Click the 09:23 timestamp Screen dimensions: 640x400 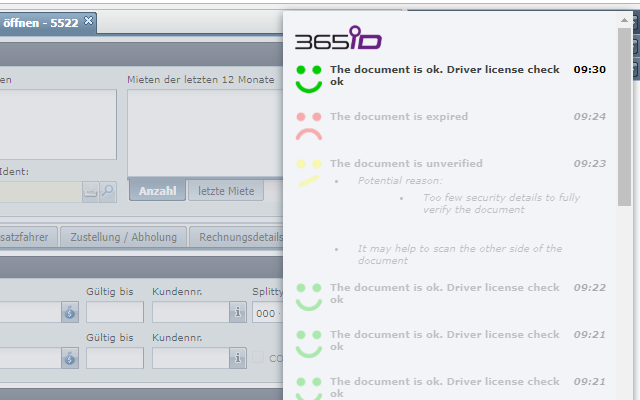[589, 164]
